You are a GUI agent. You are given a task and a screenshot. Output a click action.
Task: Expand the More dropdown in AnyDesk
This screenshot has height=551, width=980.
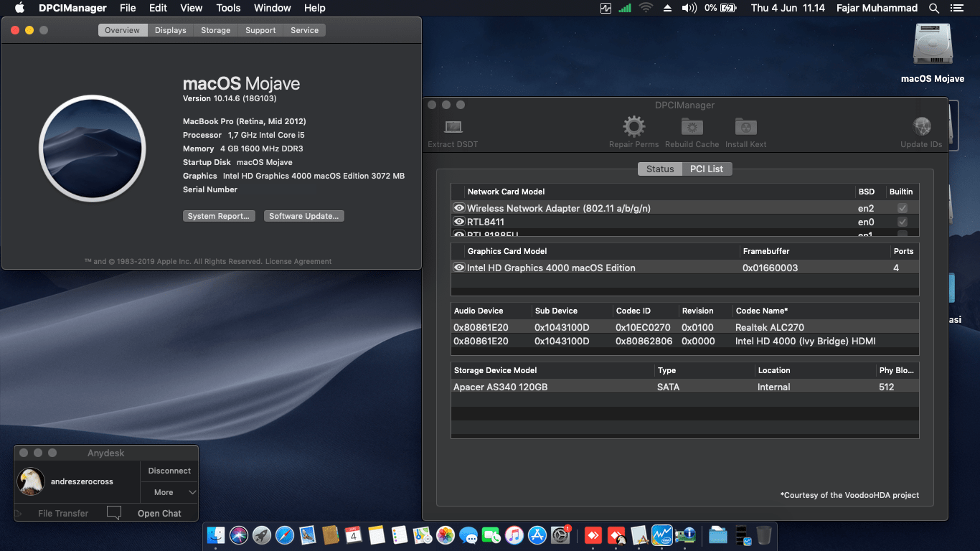pos(169,492)
